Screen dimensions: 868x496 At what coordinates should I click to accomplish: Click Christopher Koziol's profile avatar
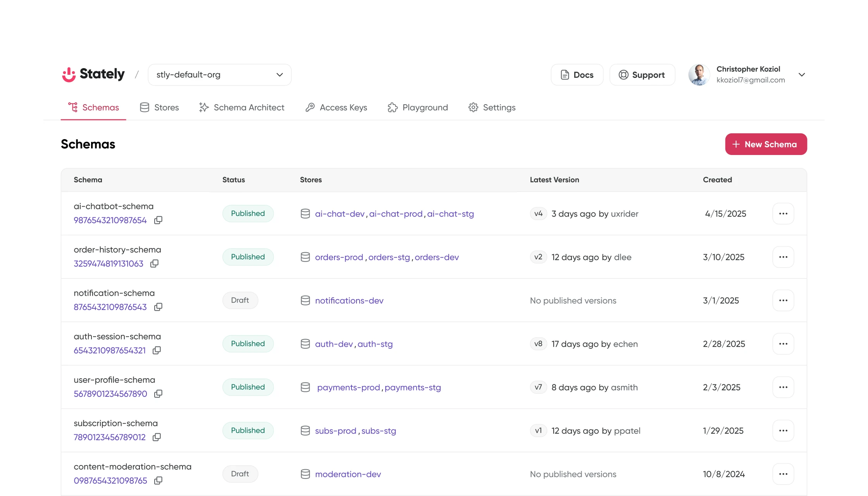tap(699, 74)
